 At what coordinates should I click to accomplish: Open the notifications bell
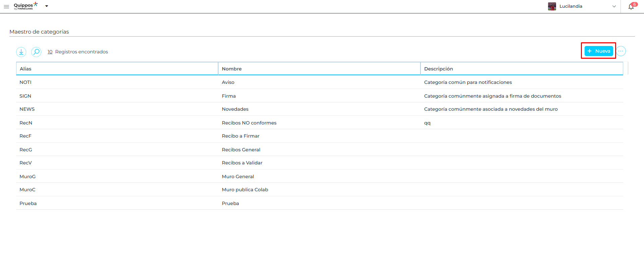[x=631, y=6]
